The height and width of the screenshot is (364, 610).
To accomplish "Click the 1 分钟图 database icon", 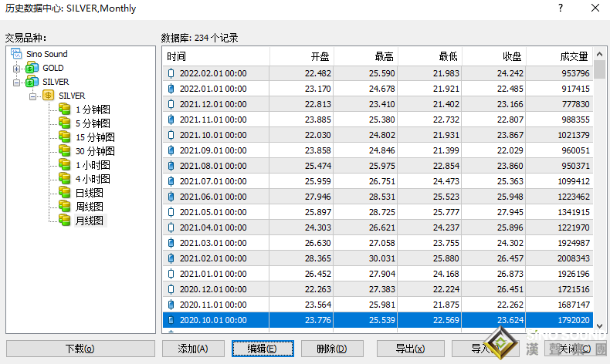I will click(65, 110).
